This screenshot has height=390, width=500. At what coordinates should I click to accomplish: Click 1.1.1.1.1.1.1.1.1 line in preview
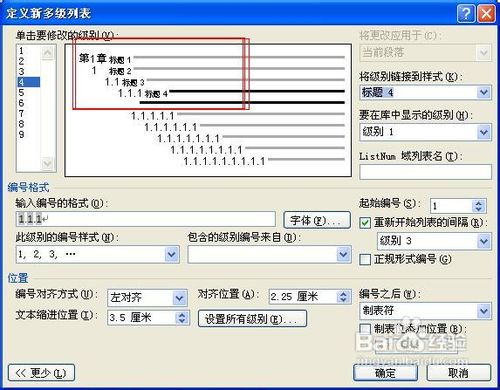264,161
